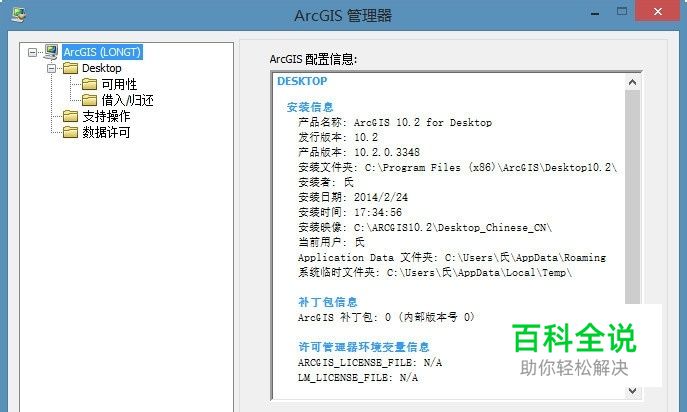Click the 发行版本 10.2 line
The width and height of the screenshot is (687, 412).
pos(338,137)
